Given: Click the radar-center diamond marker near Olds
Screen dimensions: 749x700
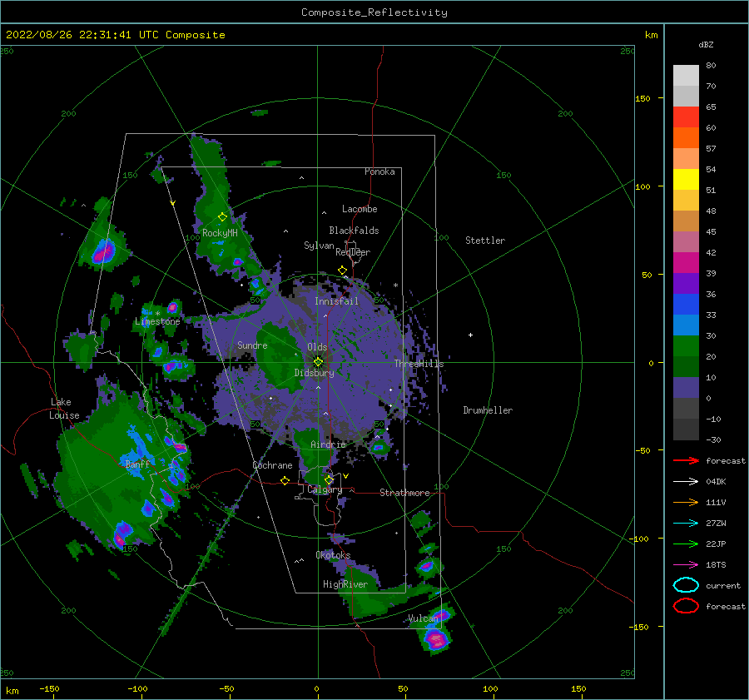Looking at the screenshot, I should click(x=318, y=362).
